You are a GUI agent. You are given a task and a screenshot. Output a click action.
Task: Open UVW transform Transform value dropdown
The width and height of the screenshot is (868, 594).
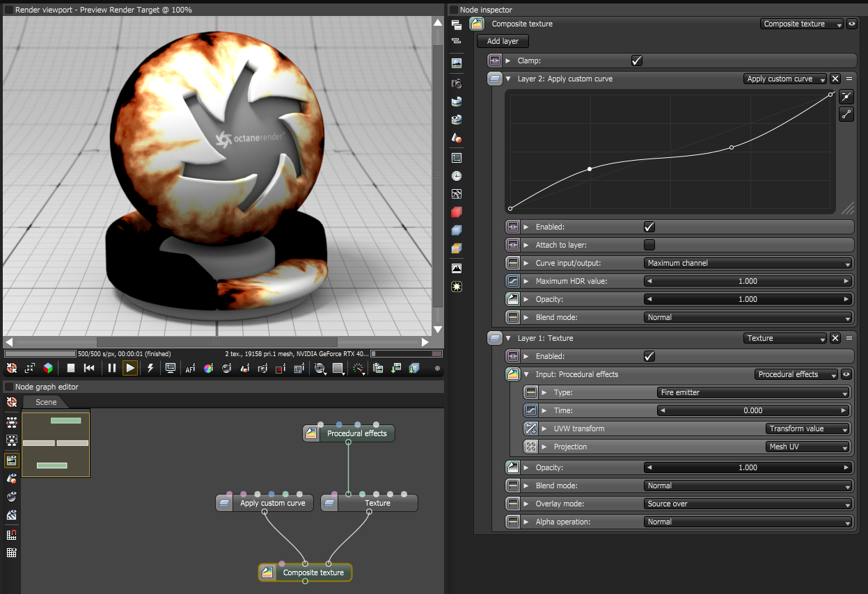tap(807, 428)
